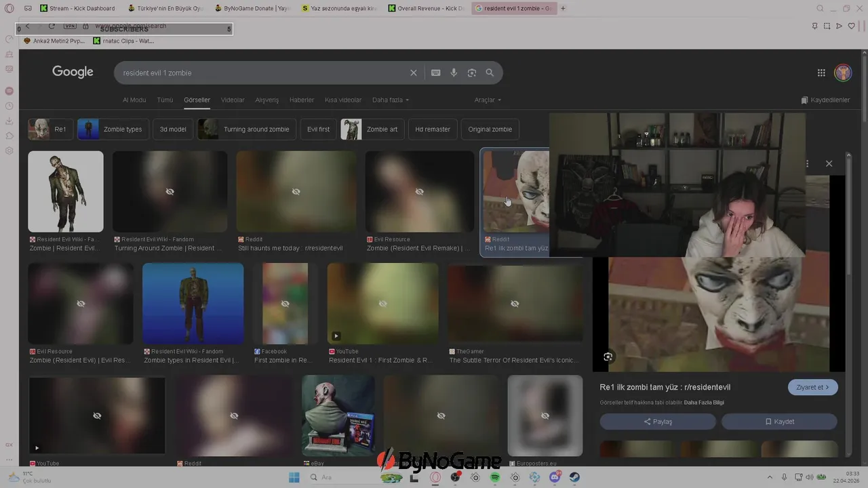Open the on-screen keyboard input tool
The image size is (868, 488).
click(436, 73)
